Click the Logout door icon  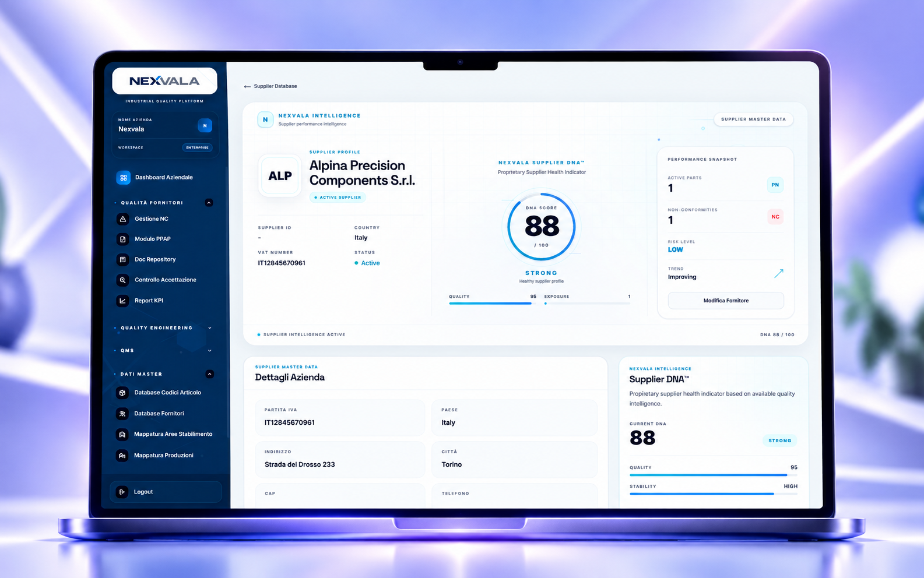click(122, 492)
